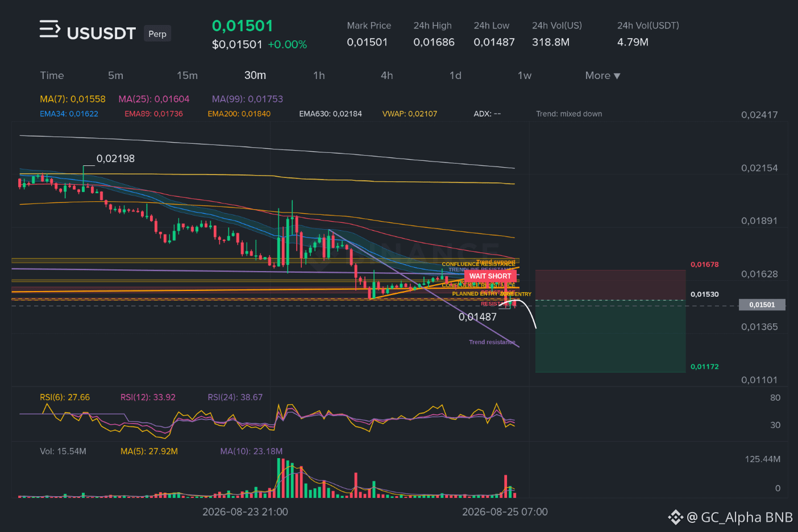This screenshot has width=798, height=532.
Task: Click the 24h Vol(US) value 318.8M
Action: click(x=551, y=42)
